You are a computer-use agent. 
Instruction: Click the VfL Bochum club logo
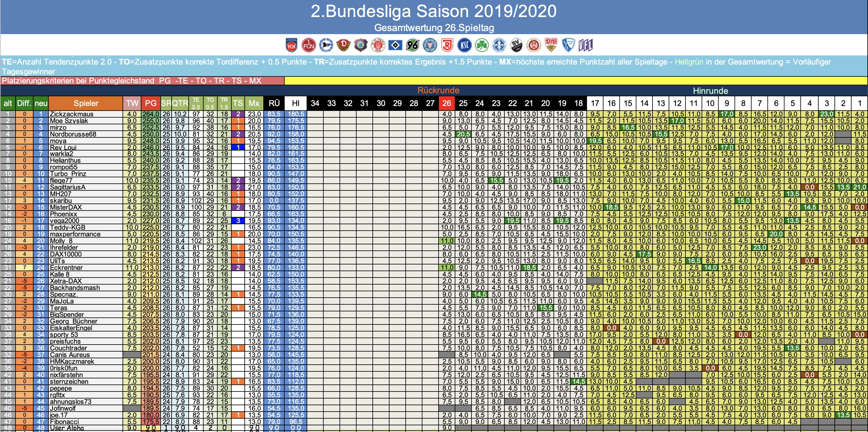point(568,45)
